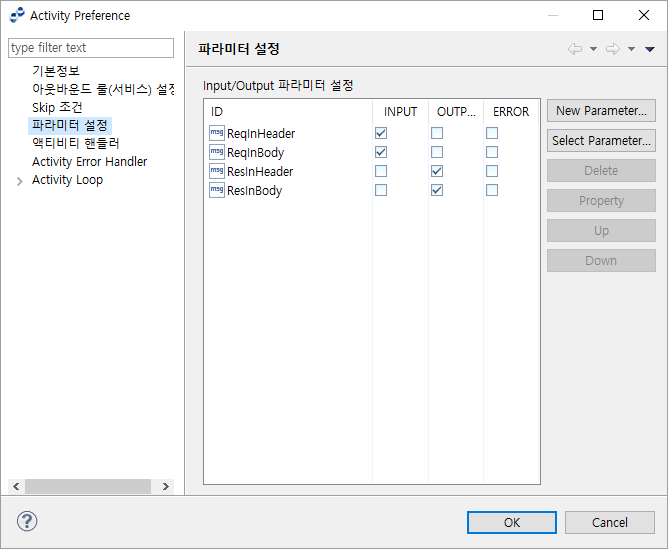The height and width of the screenshot is (549, 668).
Task: Click the tree horizontal scrollbar thumb
Action: [88, 486]
